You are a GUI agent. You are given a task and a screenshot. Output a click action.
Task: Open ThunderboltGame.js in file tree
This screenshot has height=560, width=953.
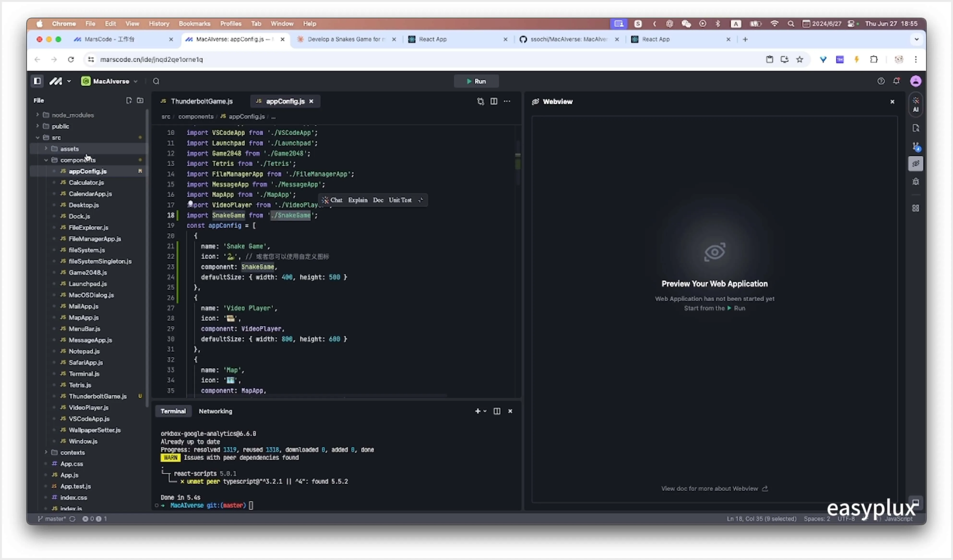tap(98, 396)
